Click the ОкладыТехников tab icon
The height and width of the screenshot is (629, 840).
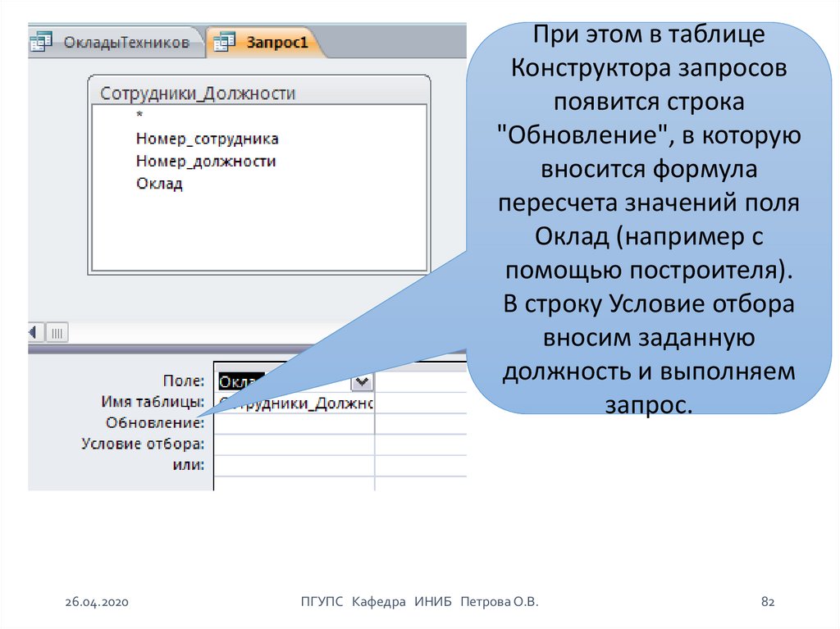point(43,41)
